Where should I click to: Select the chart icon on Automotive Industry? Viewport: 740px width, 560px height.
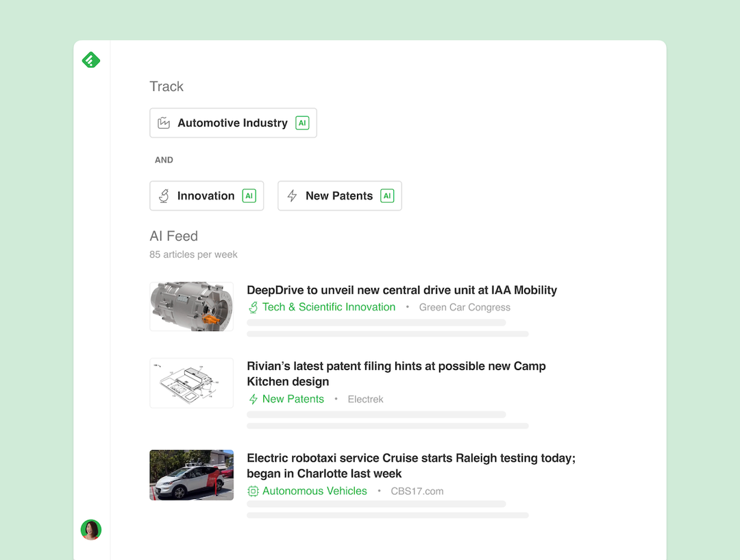click(163, 123)
